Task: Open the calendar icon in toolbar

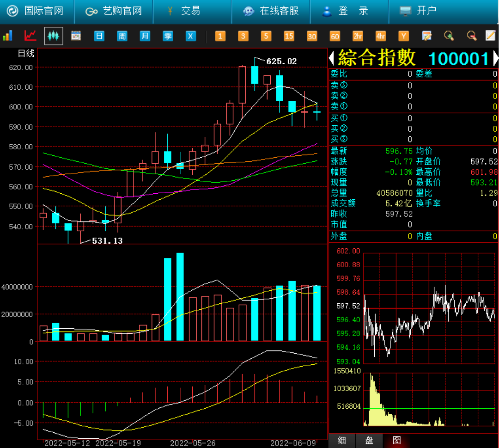Action: [x=76, y=36]
